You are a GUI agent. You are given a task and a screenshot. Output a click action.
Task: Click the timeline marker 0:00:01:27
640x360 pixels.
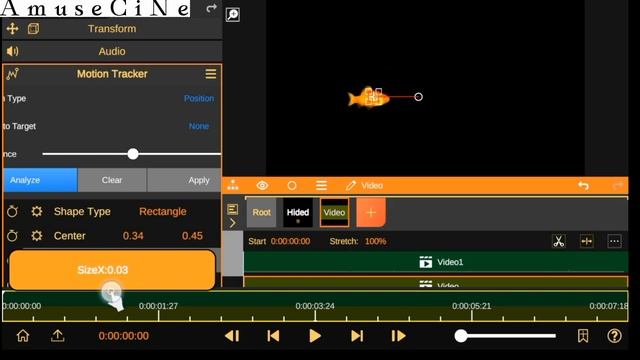[x=158, y=306]
